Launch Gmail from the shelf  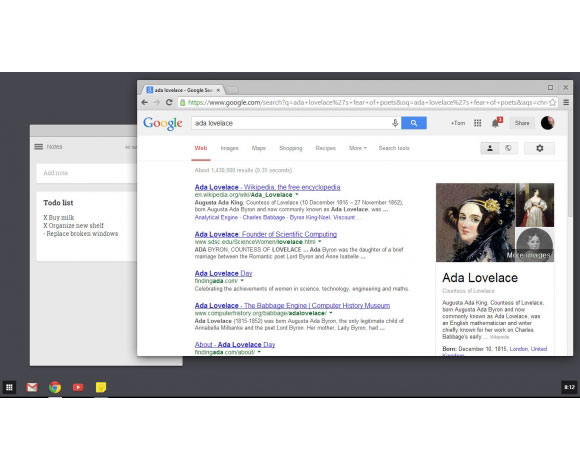pos(32,387)
